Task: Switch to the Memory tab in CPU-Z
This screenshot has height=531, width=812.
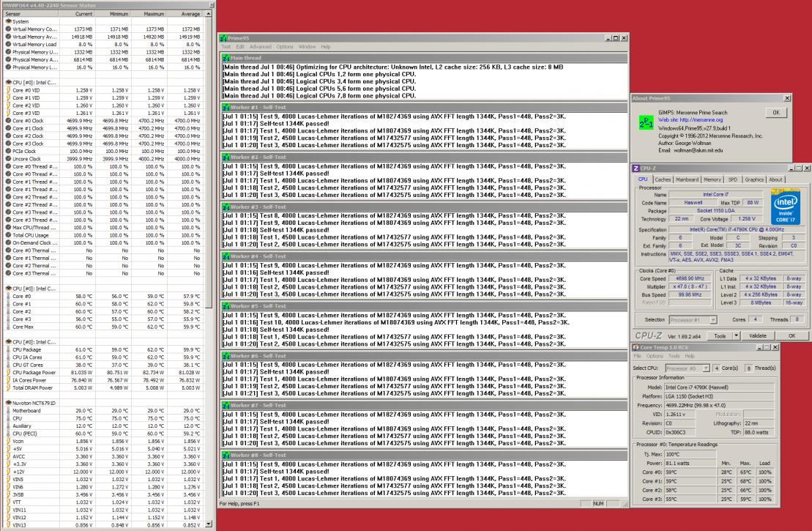Action: coord(712,179)
